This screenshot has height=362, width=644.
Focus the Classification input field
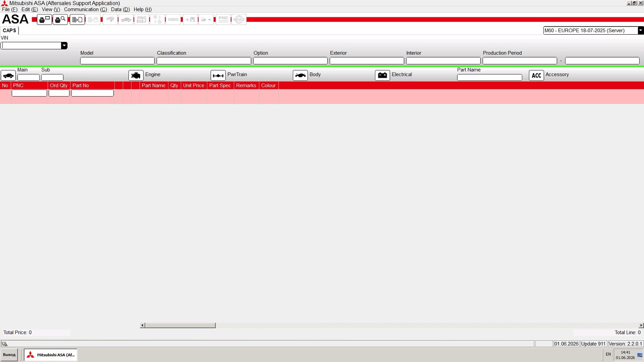[204, 61]
